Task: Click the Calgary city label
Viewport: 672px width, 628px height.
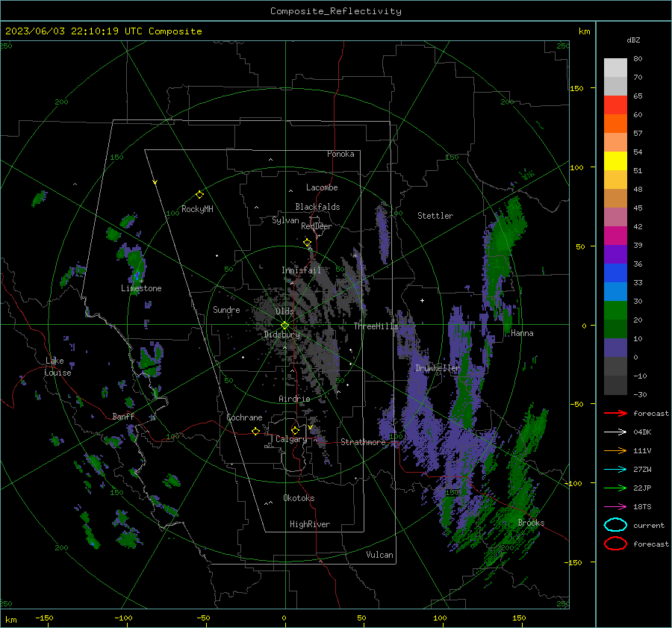Action: click(291, 439)
